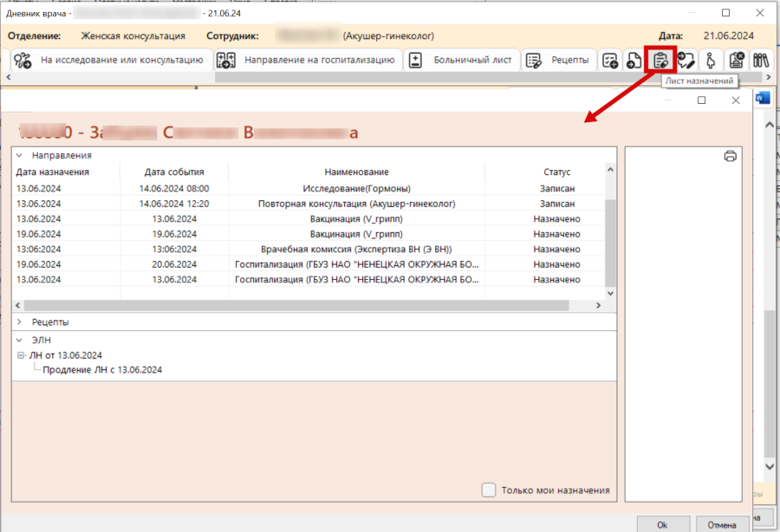Click the toolbar scroll left arrow

[9, 78]
